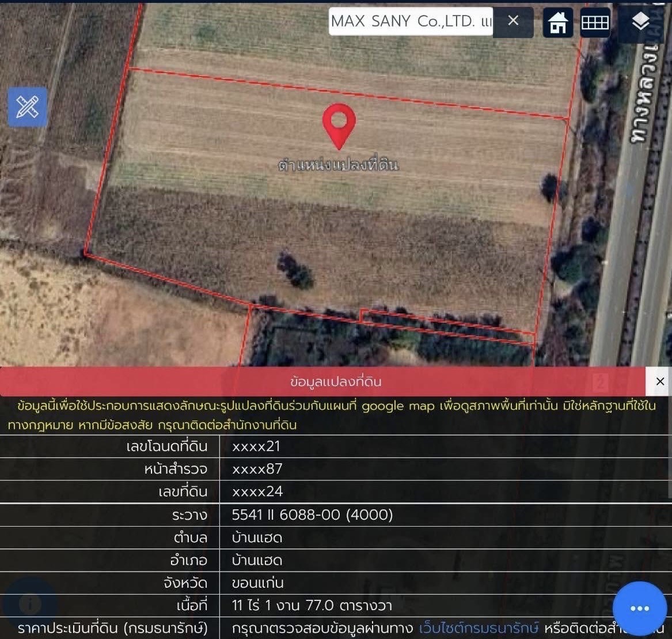Open the map layers selector
The width and height of the screenshot is (672, 639).
[640, 22]
